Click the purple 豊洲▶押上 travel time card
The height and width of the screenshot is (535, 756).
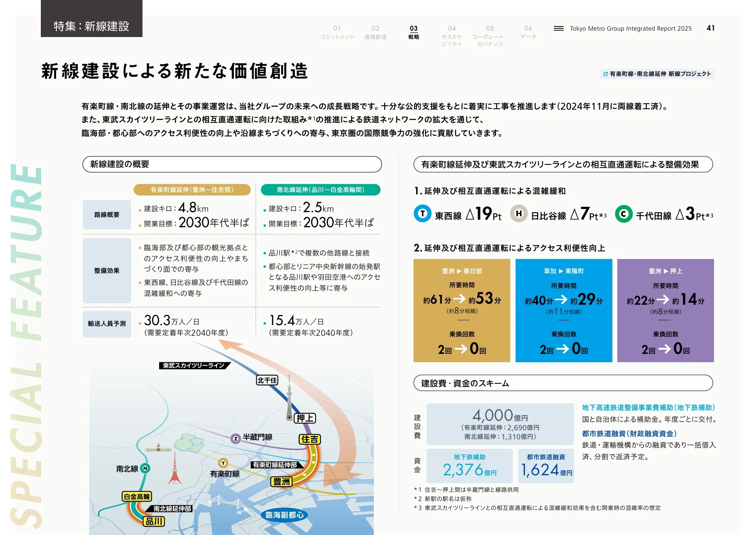(666, 310)
